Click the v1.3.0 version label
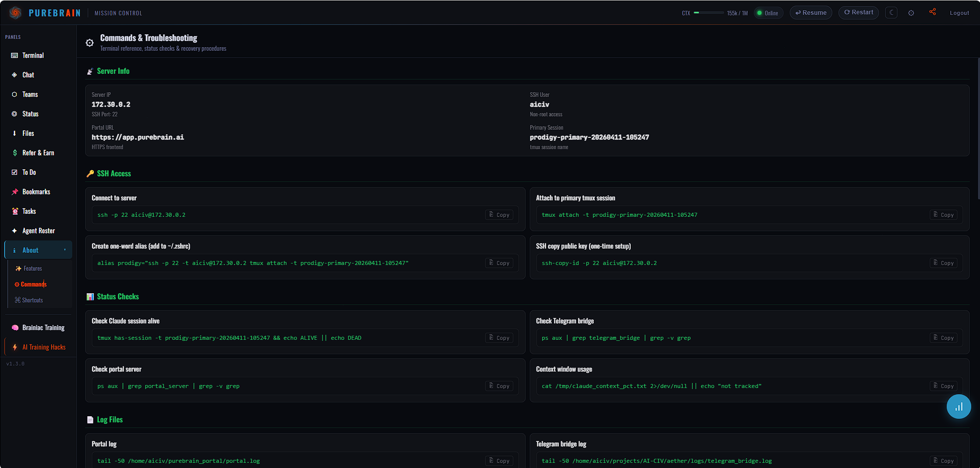The height and width of the screenshot is (468, 980). pyautogui.click(x=15, y=364)
